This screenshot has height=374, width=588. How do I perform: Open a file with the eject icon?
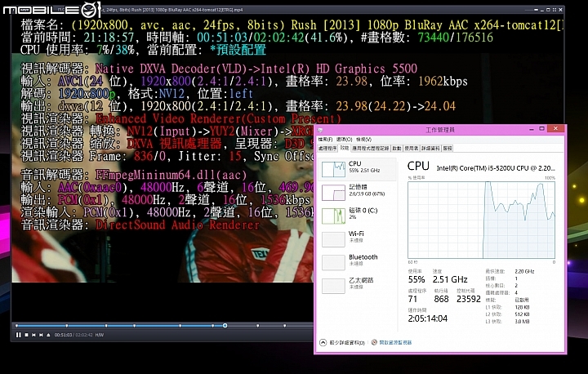point(48,335)
